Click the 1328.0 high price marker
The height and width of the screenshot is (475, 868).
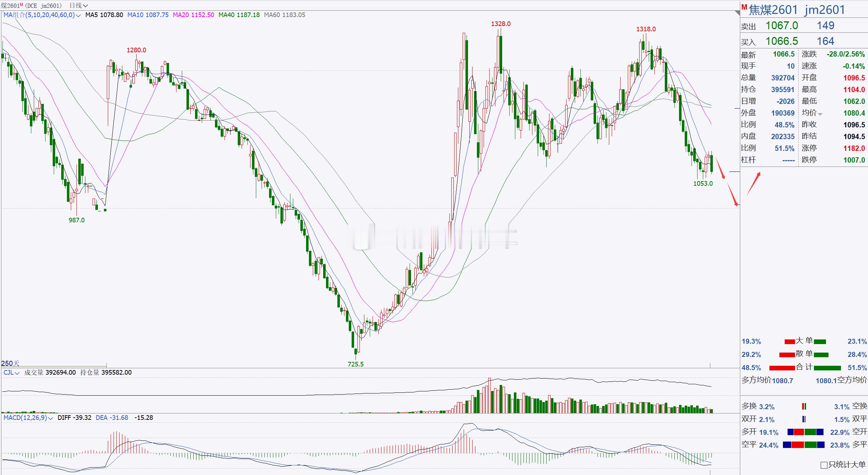tap(501, 24)
